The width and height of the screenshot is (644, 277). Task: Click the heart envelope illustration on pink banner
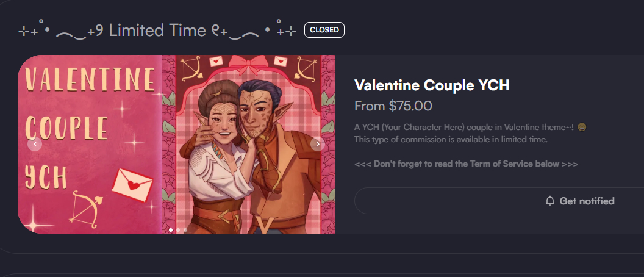132,185
